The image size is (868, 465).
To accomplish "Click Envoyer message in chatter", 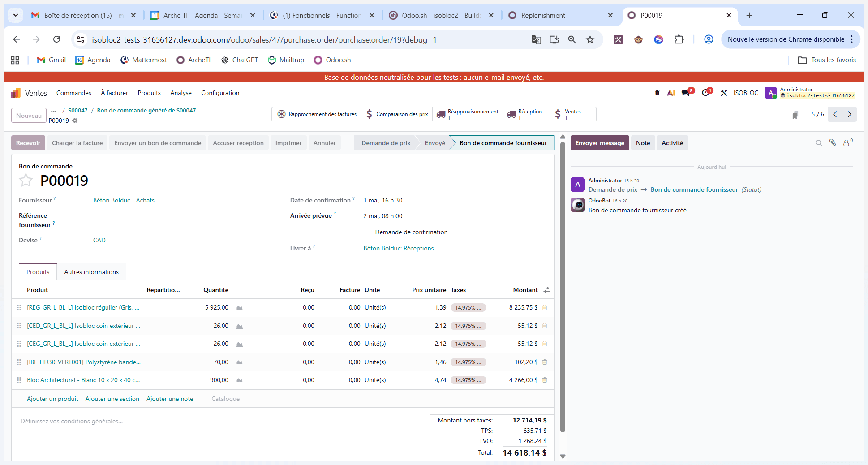I will pyautogui.click(x=600, y=143).
